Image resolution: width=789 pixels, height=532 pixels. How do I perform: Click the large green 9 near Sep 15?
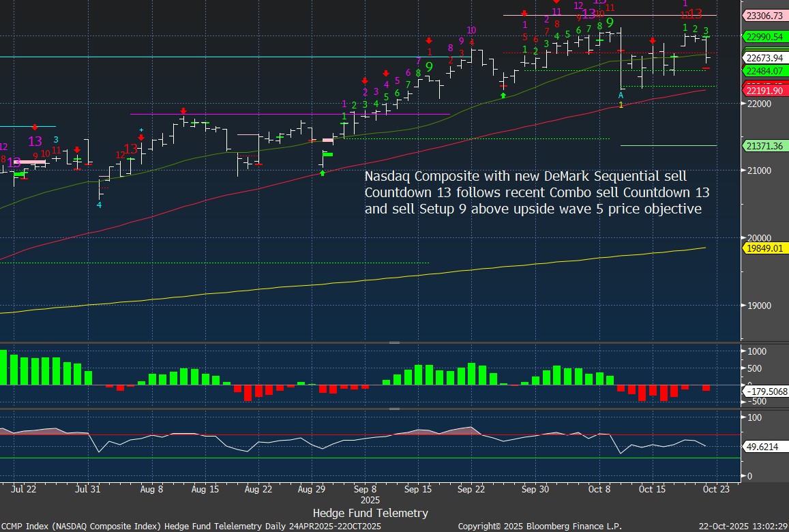click(429, 68)
